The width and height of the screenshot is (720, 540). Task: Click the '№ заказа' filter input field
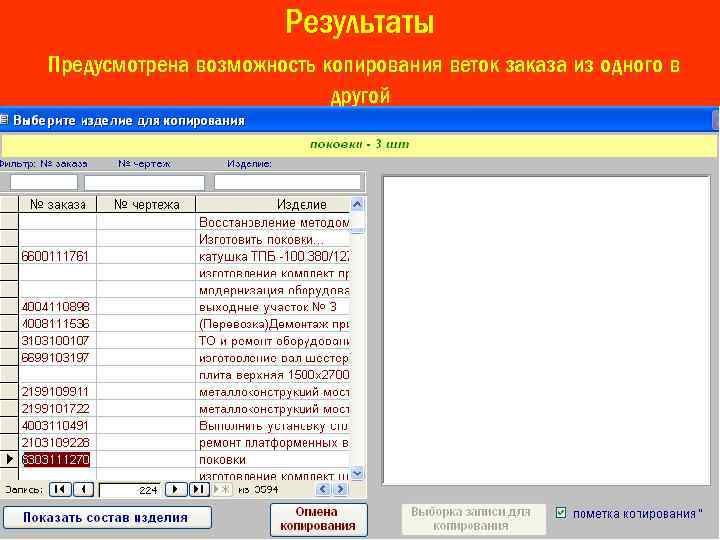coord(44,182)
